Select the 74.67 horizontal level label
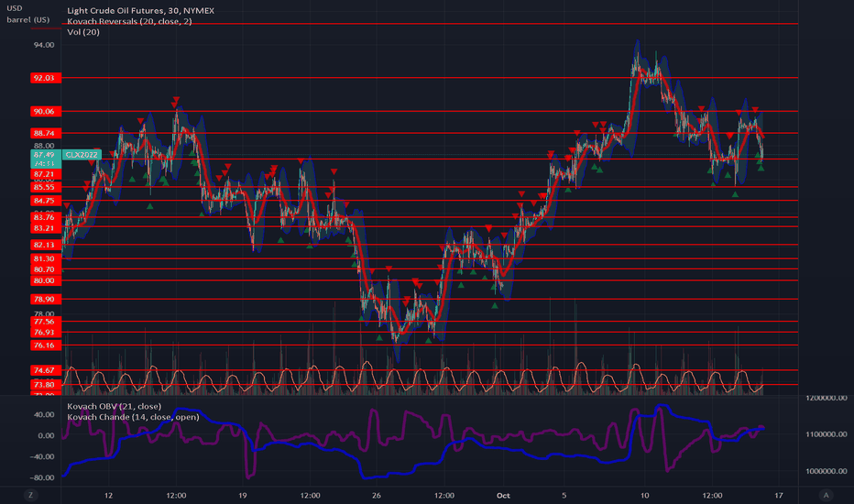This screenshot has height=504, width=854. click(46, 370)
